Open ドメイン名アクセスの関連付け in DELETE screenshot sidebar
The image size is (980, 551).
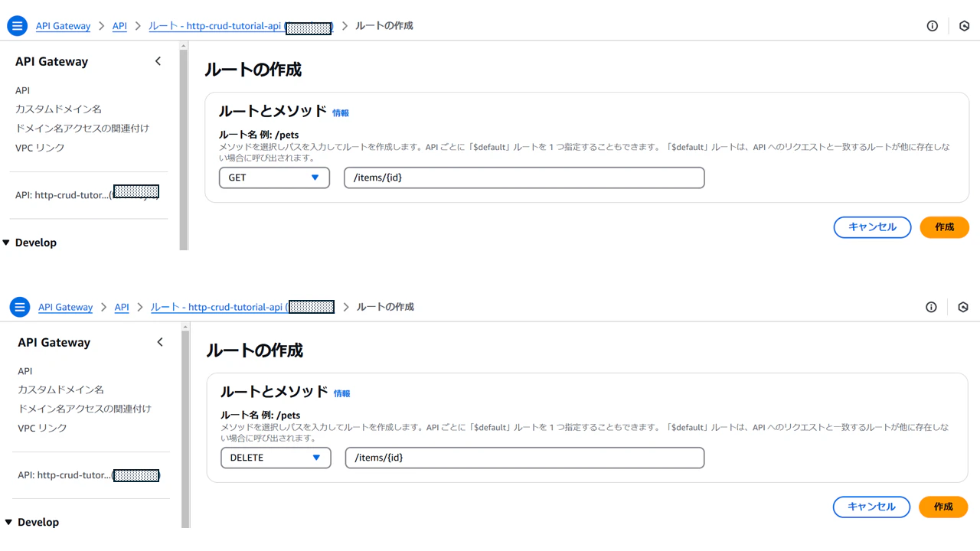pyautogui.click(x=84, y=409)
